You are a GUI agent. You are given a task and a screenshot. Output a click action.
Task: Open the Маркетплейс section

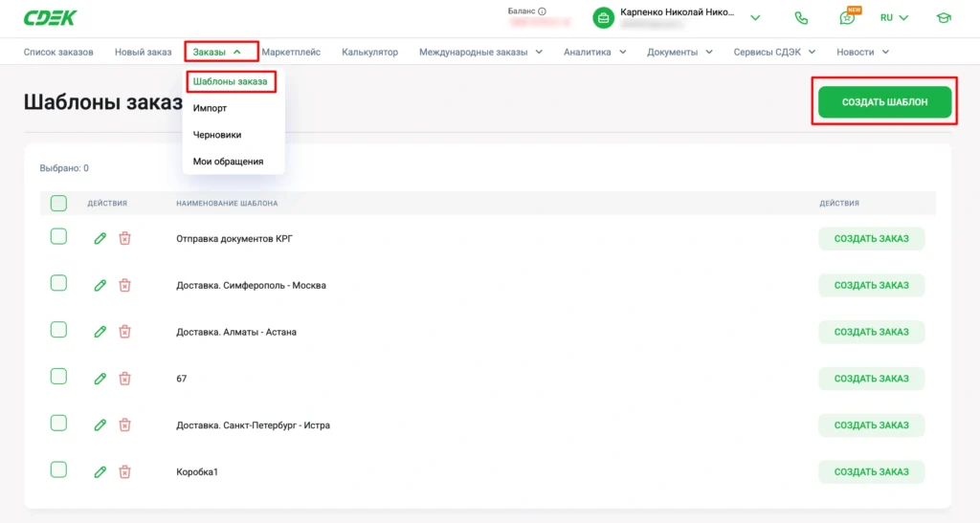tap(291, 52)
